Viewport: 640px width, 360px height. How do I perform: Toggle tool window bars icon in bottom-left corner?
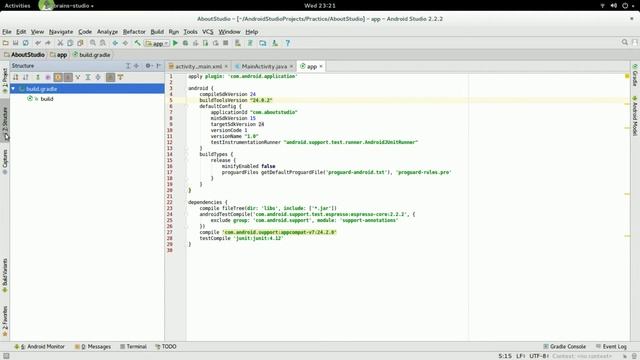tap(6, 356)
